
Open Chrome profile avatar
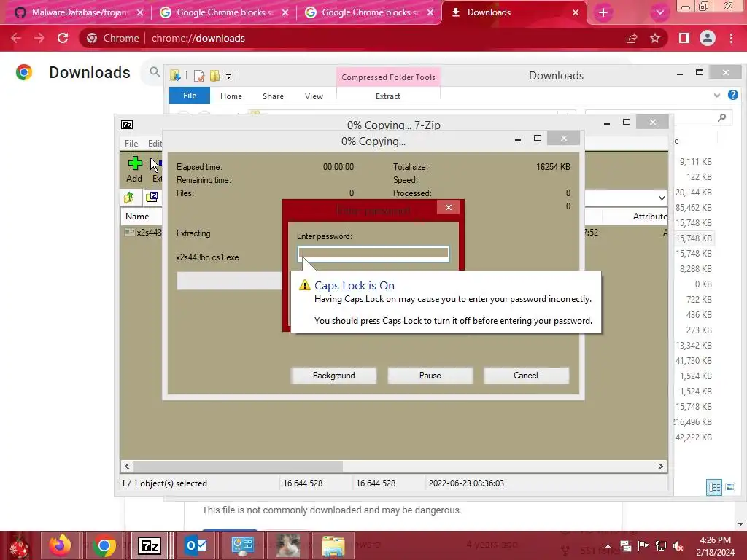pyautogui.click(x=708, y=38)
